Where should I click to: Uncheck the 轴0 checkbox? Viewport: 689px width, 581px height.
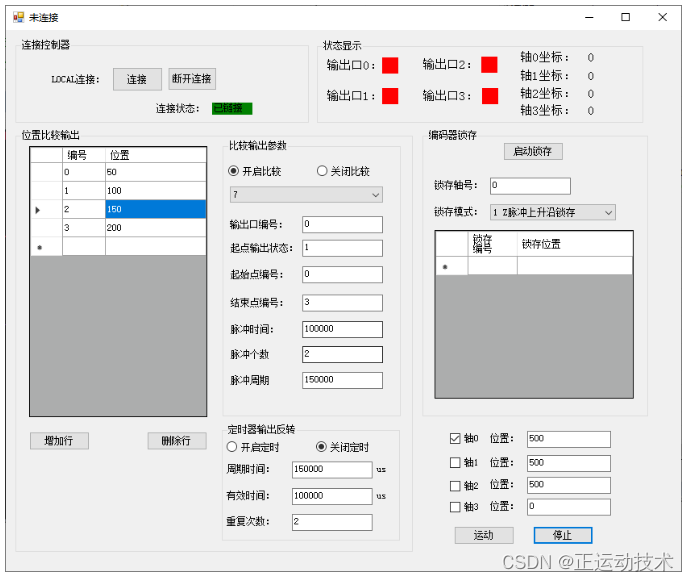(x=455, y=438)
